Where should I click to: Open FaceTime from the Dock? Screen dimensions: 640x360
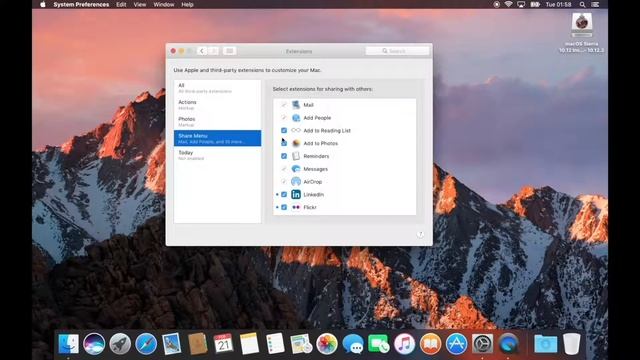[x=379, y=343]
